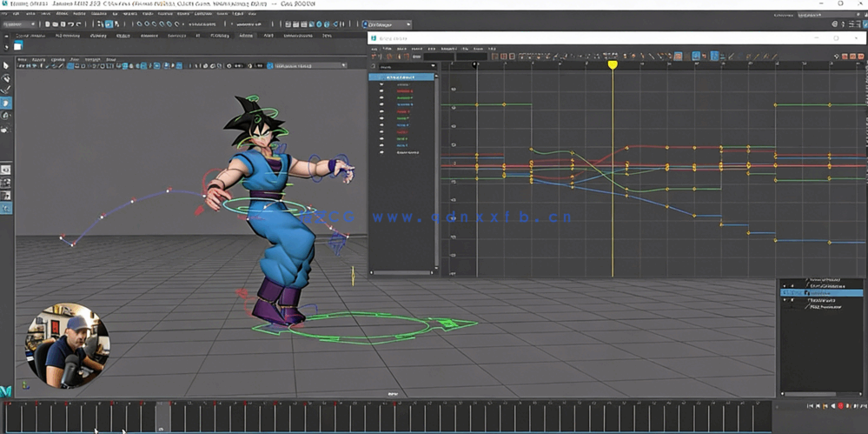Pick the Lasso select tool
This screenshot has width=868, height=434.
click(x=6, y=77)
